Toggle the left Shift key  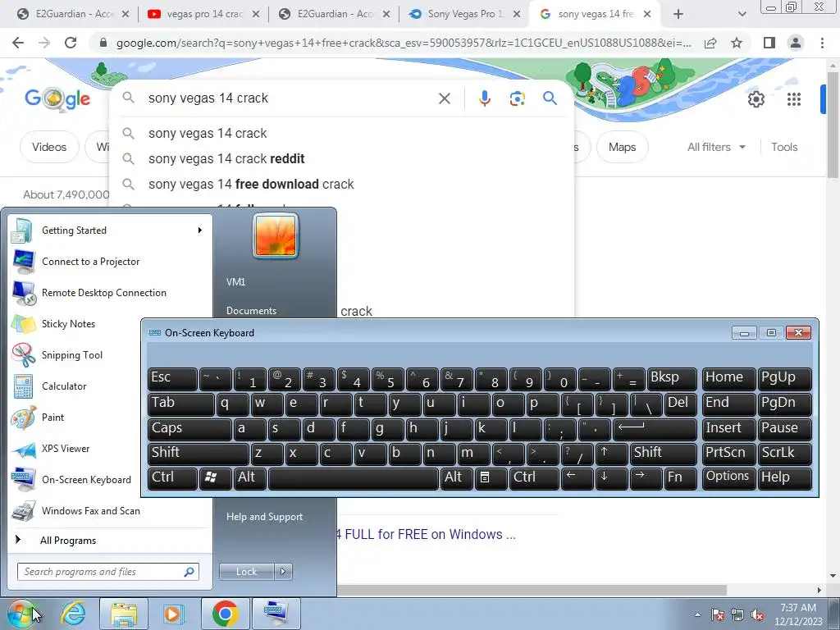pyautogui.click(x=198, y=454)
